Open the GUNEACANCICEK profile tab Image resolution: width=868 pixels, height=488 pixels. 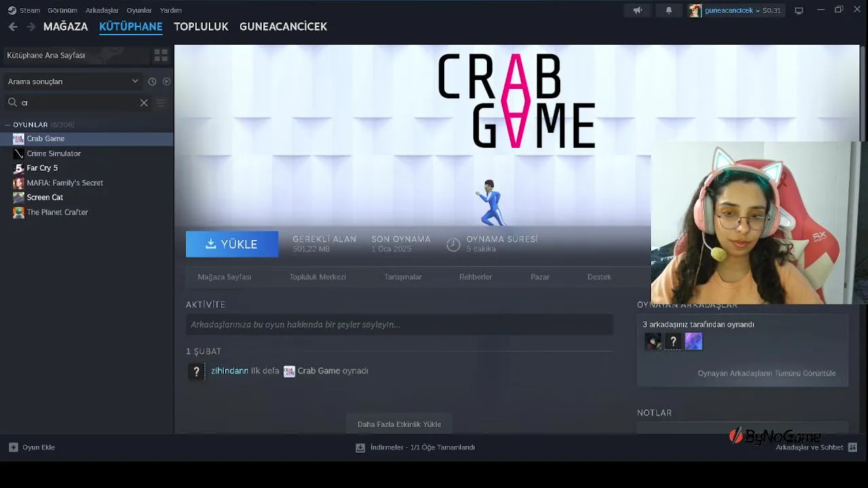283,26
